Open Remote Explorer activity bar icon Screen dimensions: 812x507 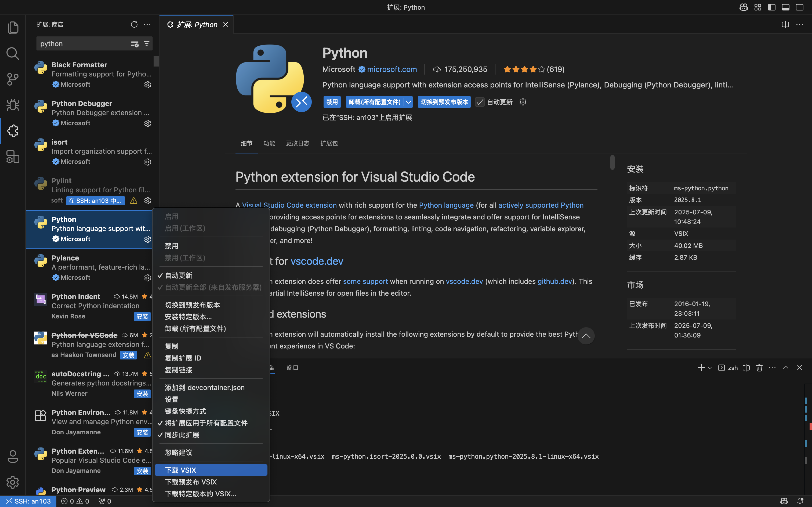click(13, 157)
